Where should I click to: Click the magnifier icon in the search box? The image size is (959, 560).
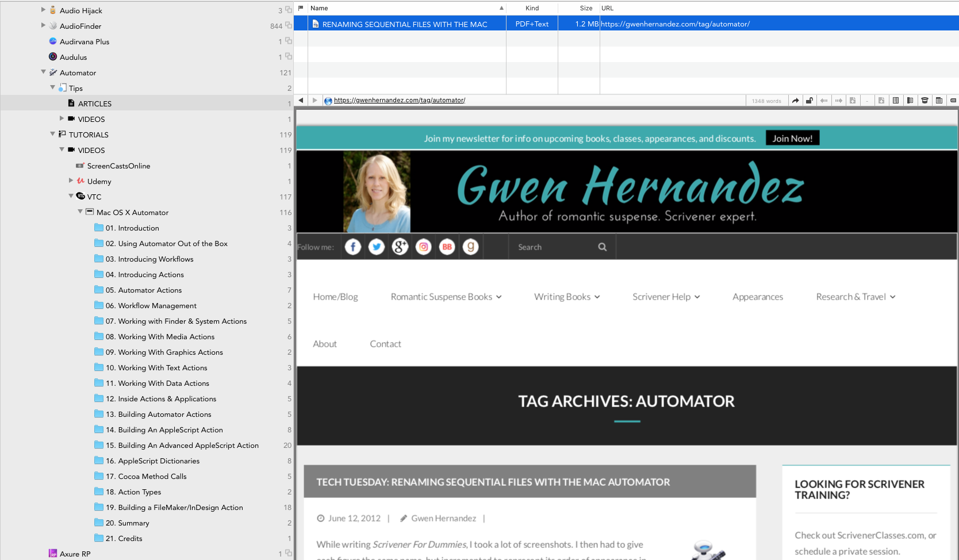click(x=602, y=247)
